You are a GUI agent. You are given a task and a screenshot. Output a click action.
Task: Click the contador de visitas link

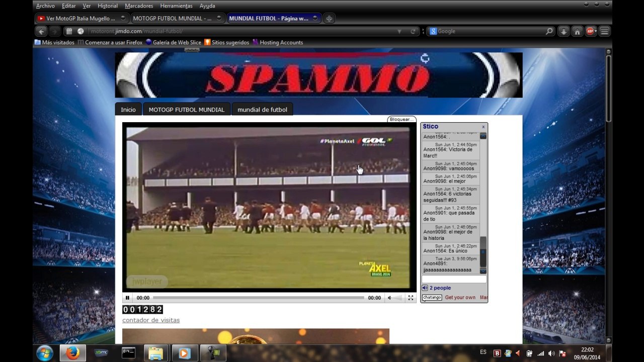point(151,320)
